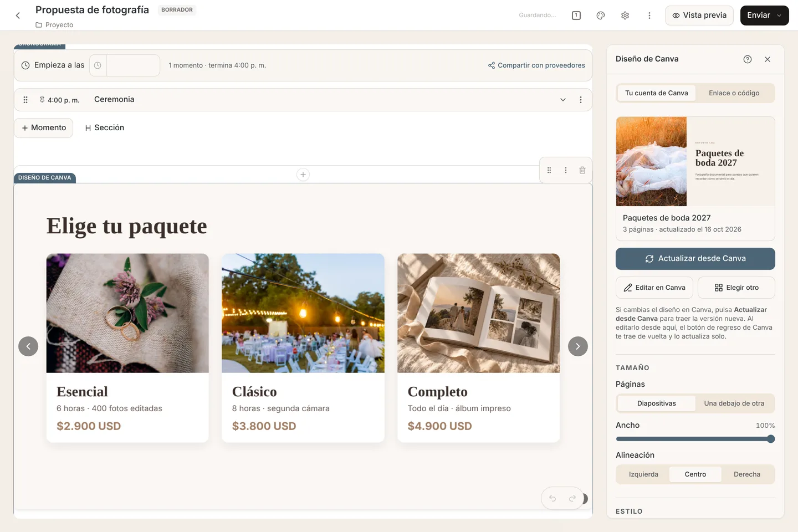Open the settings gear in the header

tap(625, 16)
